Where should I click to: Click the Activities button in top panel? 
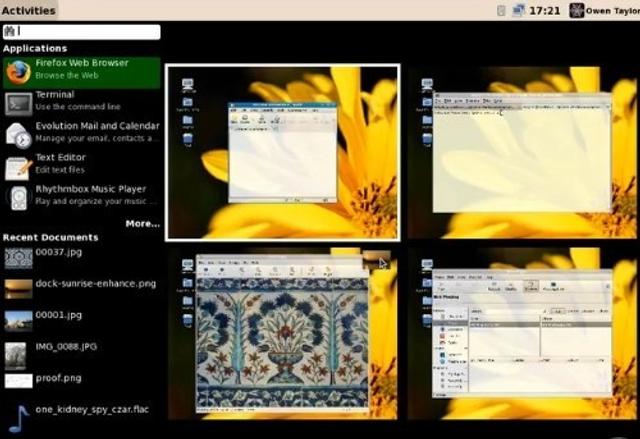point(28,10)
